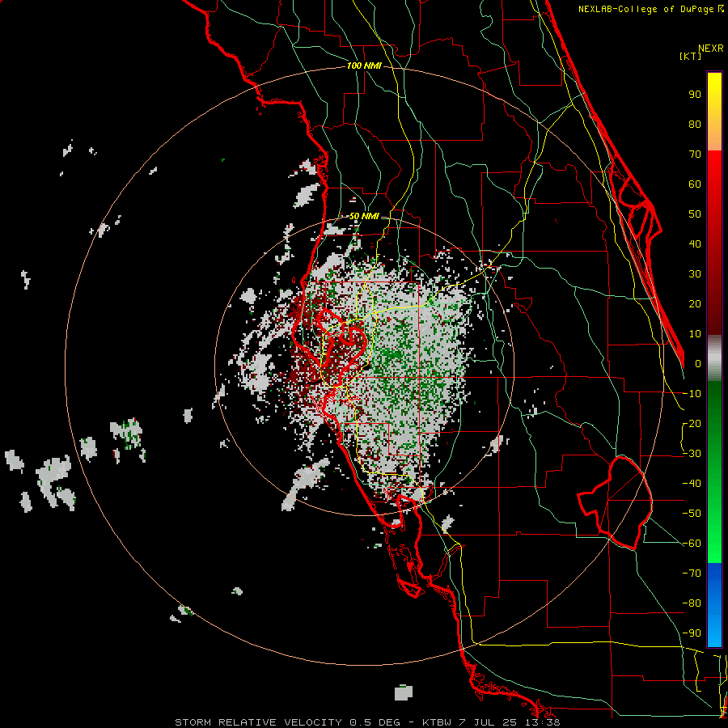Viewport: 728px width, 728px height.
Task: Select the 0 value on velocity scale
Action: [x=698, y=363]
